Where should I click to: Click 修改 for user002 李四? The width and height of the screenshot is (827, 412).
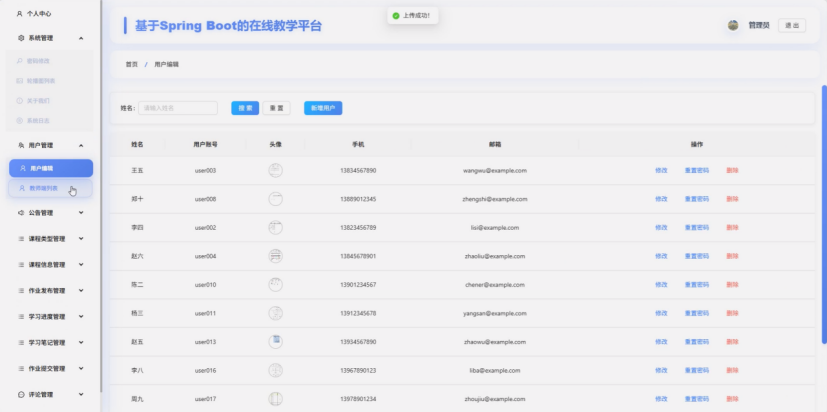click(661, 227)
